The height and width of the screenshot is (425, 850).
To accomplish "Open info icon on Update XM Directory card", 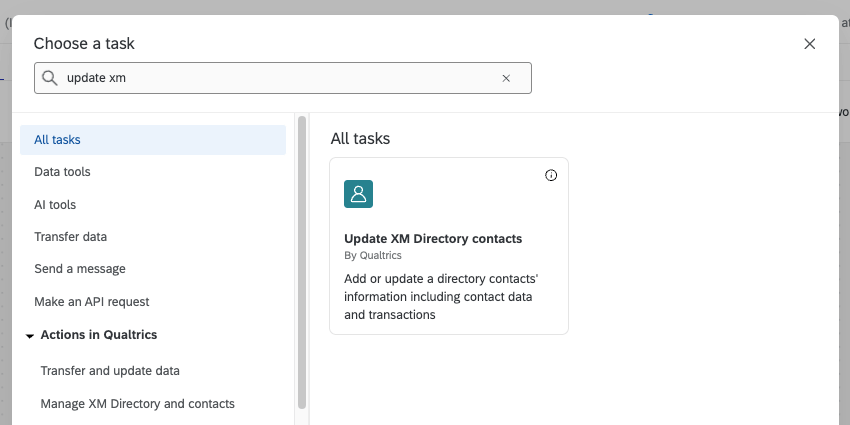I will tap(551, 175).
